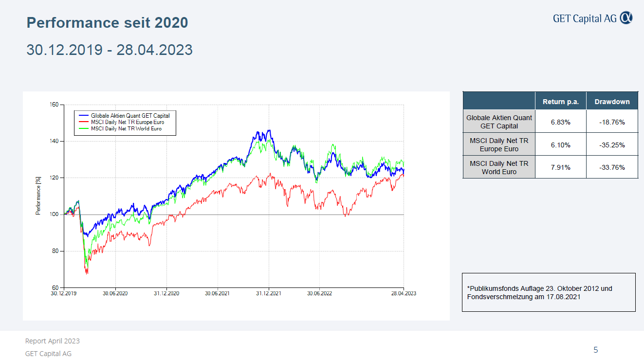Click the "Report April 2023" footer text

pyautogui.click(x=53, y=341)
